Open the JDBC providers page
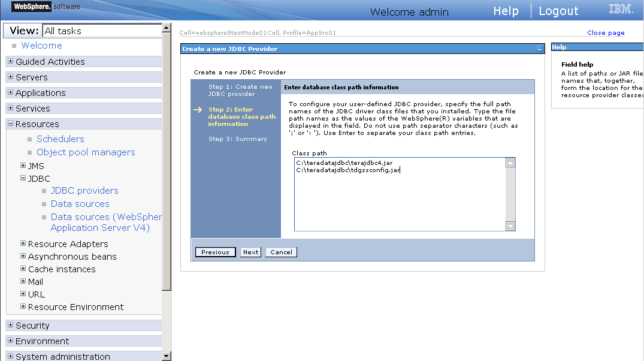This screenshot has height=361, width=644. click(x=84, y=190)
